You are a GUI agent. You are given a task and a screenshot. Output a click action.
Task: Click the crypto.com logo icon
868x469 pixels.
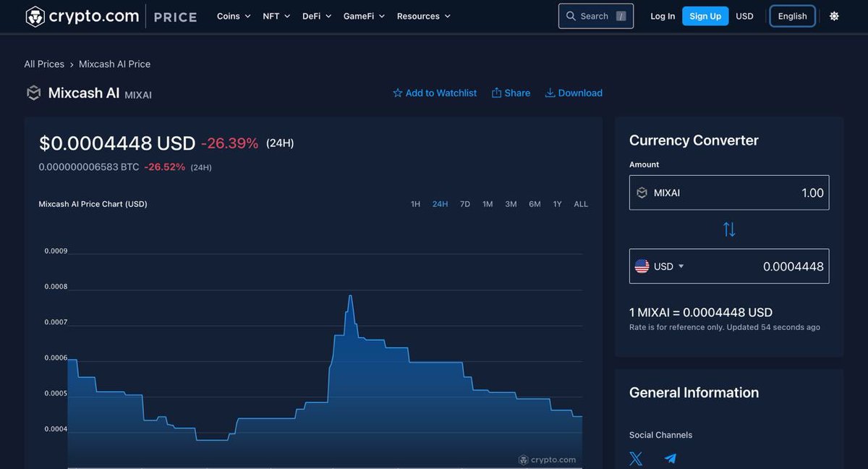[35, 16]
